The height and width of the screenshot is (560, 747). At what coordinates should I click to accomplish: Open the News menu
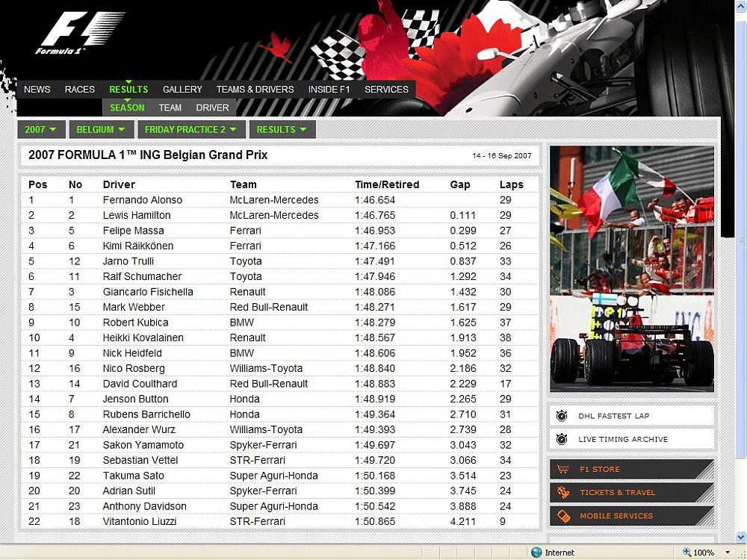pyautogui.click(x=37, y=90)
